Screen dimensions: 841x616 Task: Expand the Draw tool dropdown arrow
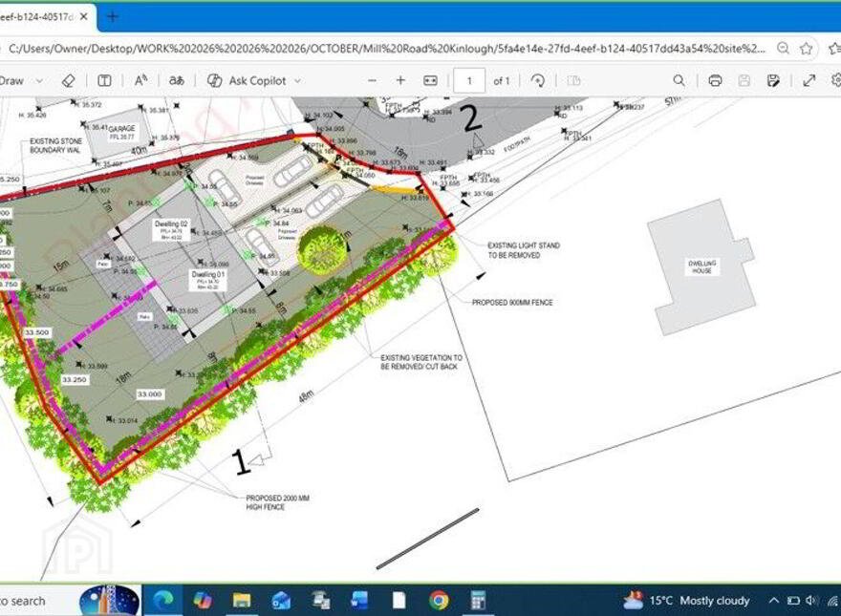[x=39, y=81]
